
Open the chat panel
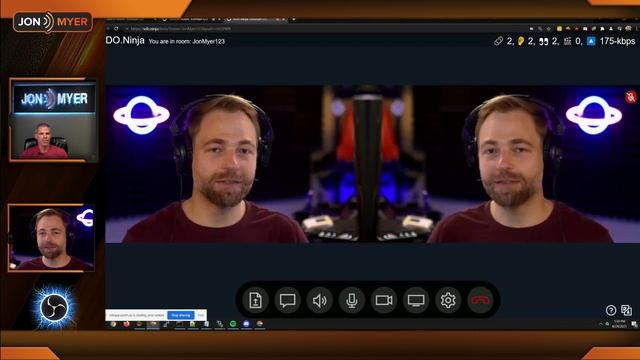(x=288, y=300)
